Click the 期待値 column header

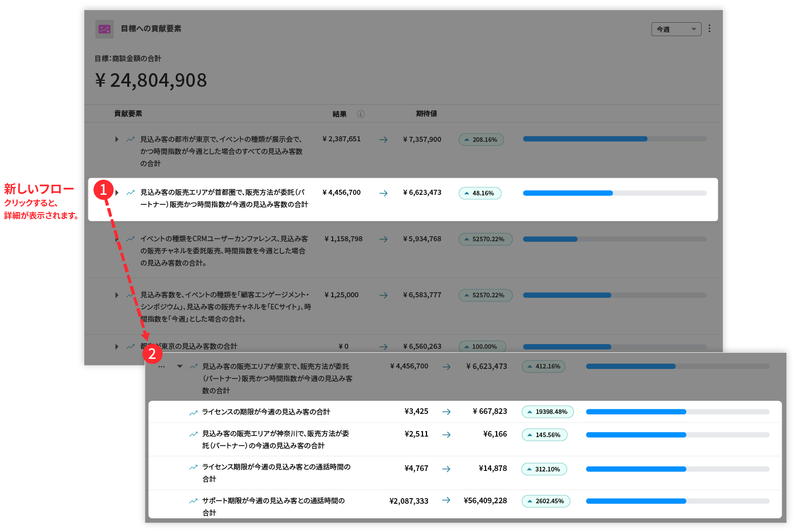[427, 114]
